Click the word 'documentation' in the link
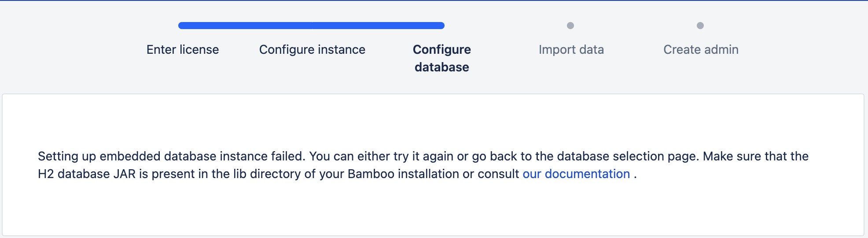 (x=588, y=174)
